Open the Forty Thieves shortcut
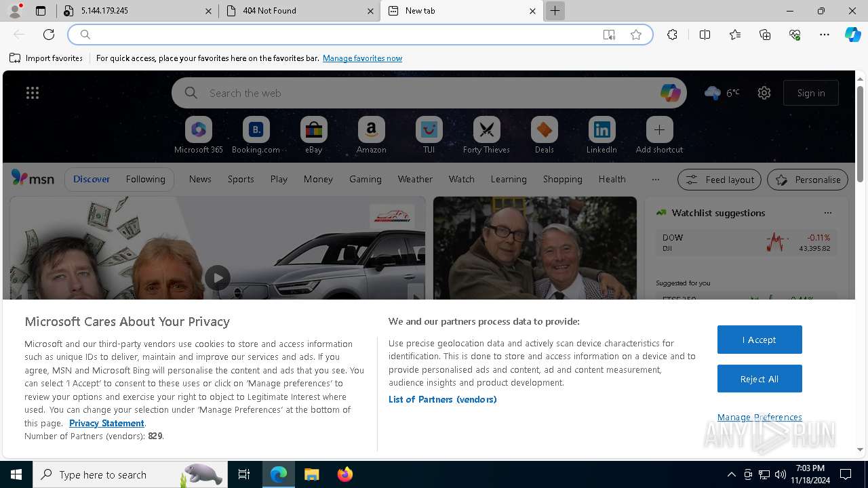This screenshot has width=868, height=488. pos(486,136)
